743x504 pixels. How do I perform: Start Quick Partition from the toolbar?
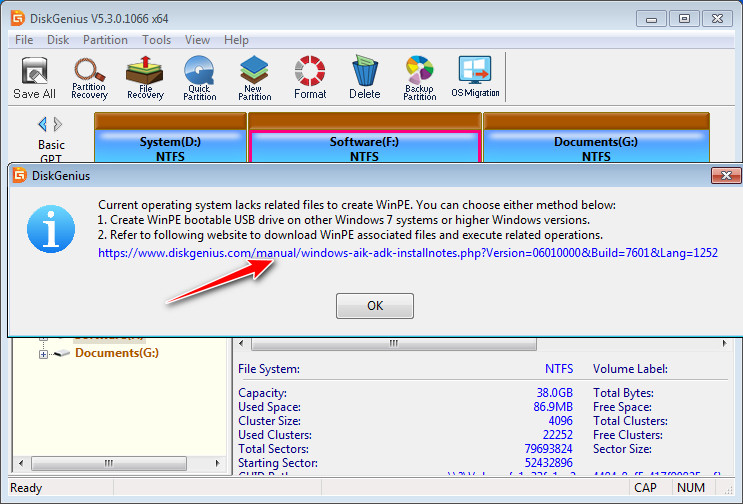coord(199,78)
